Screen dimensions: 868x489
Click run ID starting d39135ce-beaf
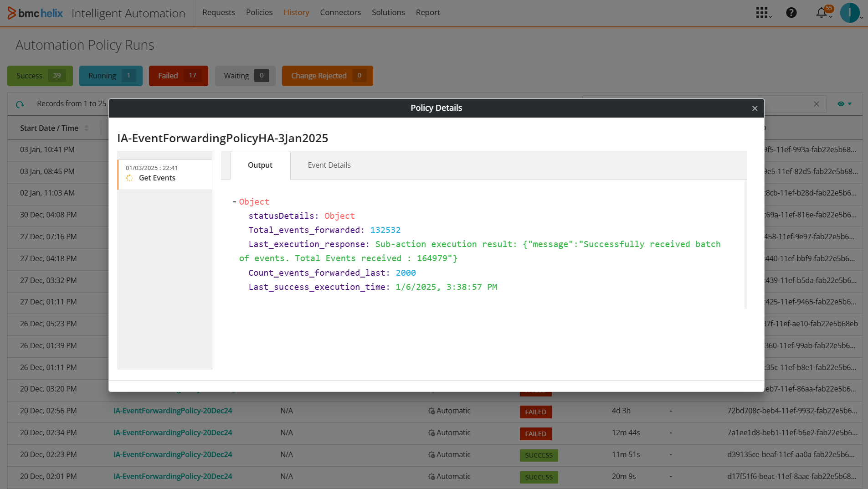(x=791, y=454)
